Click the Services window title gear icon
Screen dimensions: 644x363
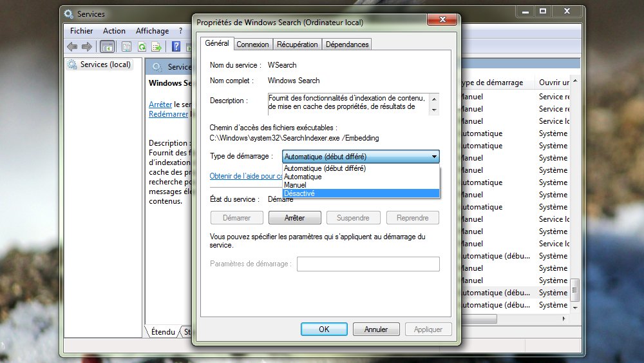coord(68,14)
